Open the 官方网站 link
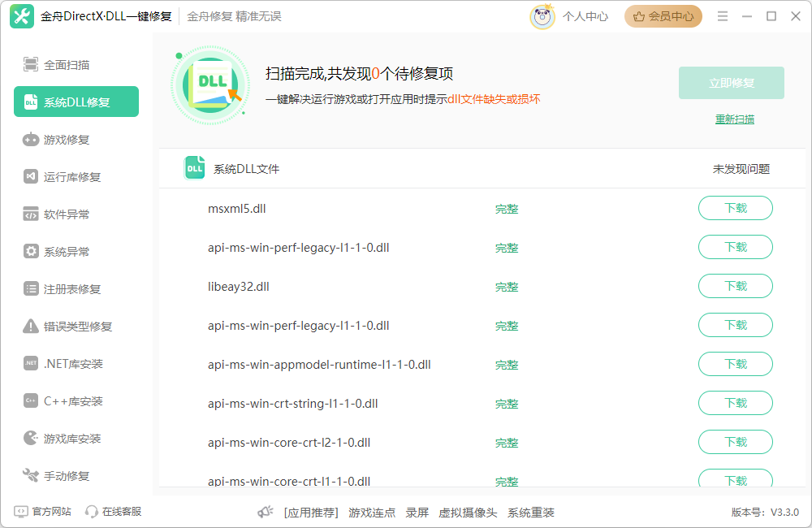Viewport: 812px width, 528px height. 51,512
